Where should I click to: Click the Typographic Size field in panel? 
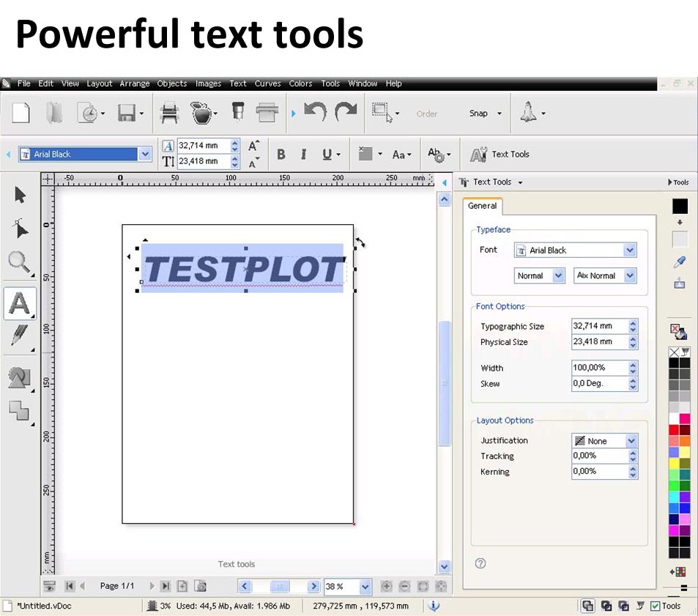coord(600,326)
